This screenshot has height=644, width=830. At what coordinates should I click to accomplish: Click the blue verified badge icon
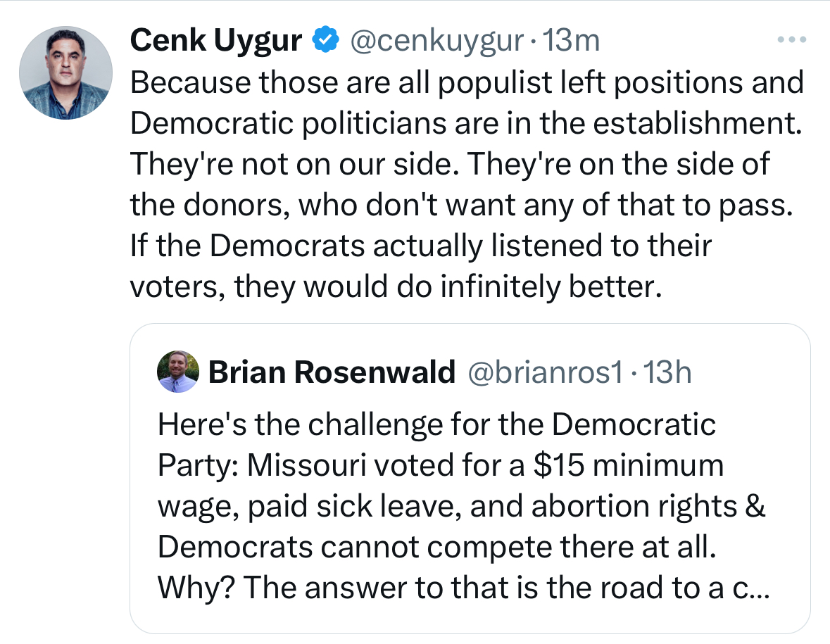coord(324,42)
